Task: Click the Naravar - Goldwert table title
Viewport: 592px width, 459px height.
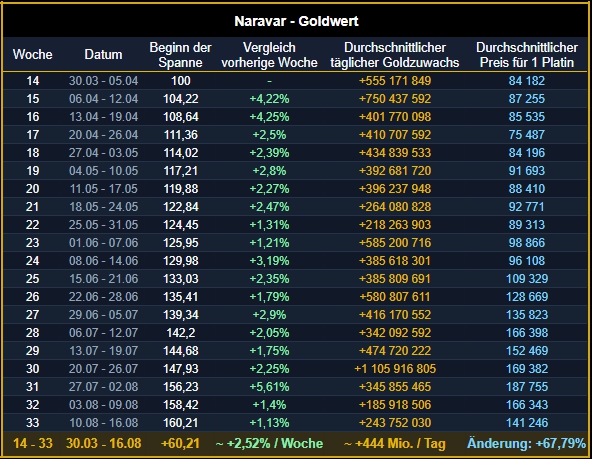Action: 296,21
